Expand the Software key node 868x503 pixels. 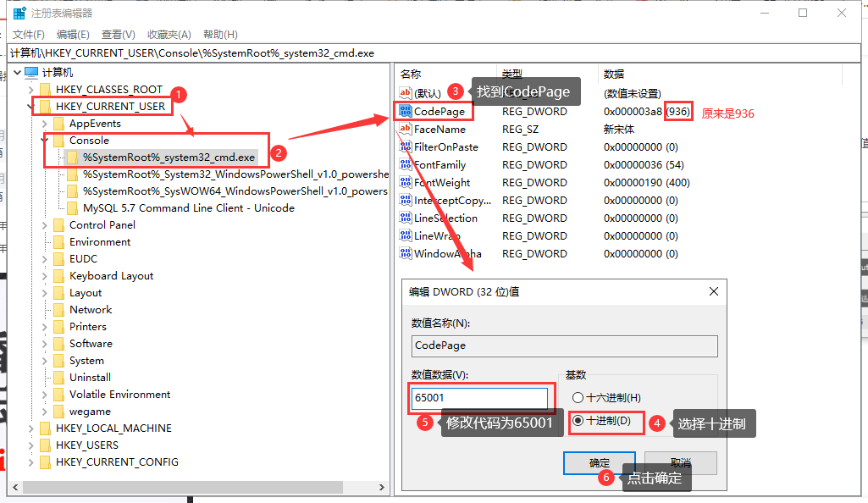(x=45, y=344)
